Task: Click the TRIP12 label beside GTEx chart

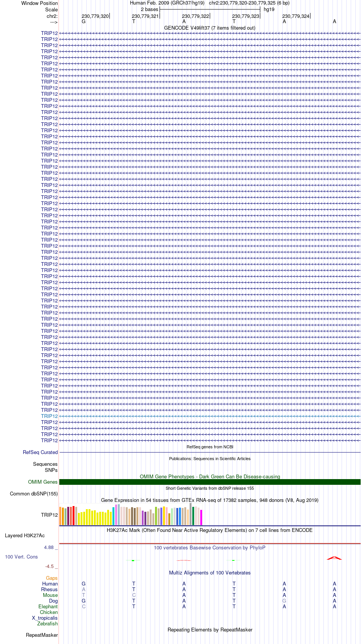Action: pyautogui.click(x=49, y=515)
